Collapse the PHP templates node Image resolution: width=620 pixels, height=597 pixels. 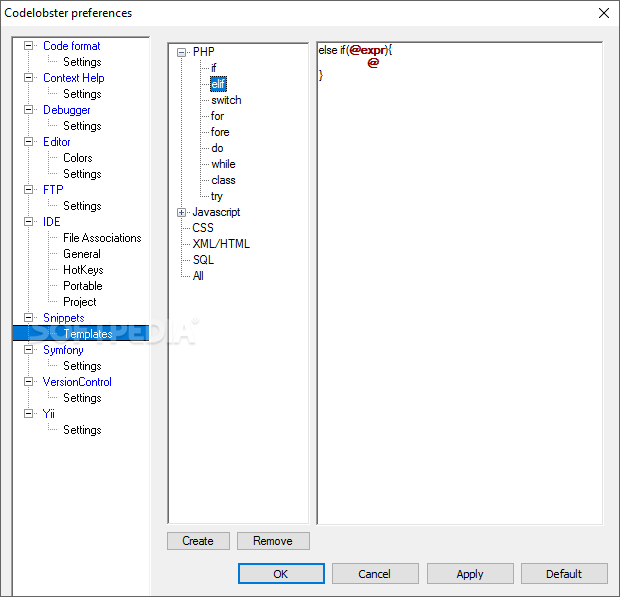click(181, 52)
